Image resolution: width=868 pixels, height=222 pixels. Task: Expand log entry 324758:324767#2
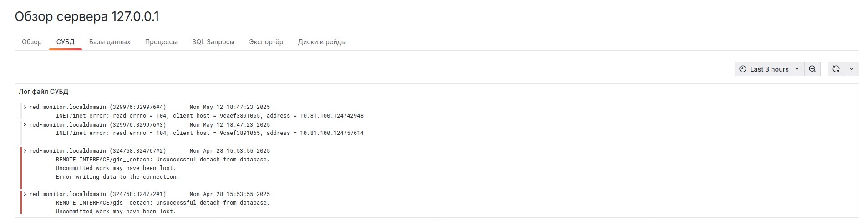[25, 150]
